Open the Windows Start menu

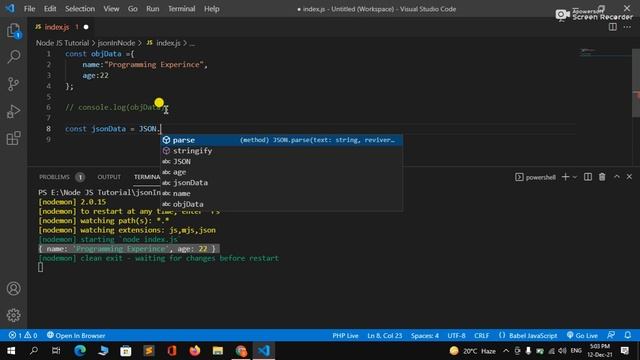11,351
